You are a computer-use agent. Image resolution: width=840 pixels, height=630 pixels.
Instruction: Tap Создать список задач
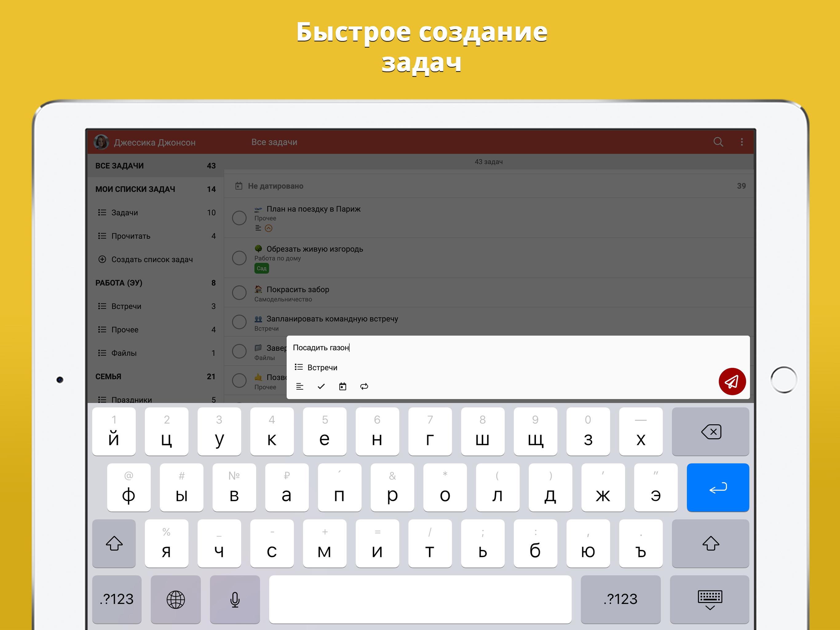(155, 259)
